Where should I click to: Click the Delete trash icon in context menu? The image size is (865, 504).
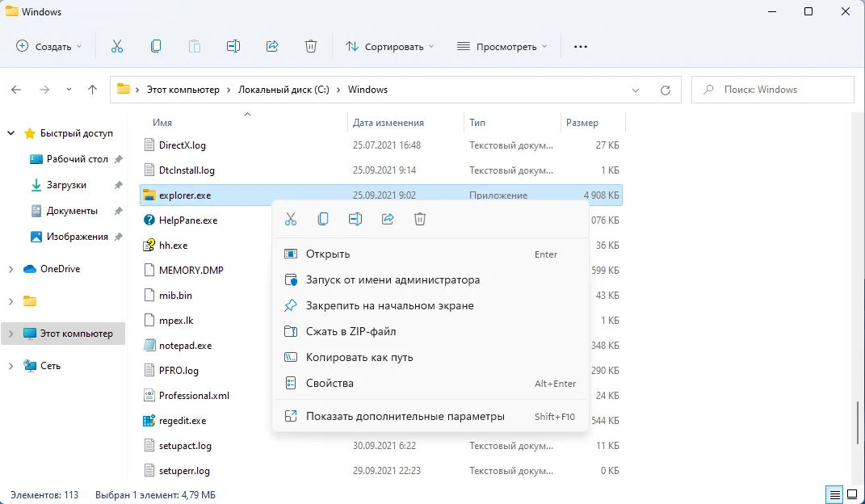tap(419, 219)
